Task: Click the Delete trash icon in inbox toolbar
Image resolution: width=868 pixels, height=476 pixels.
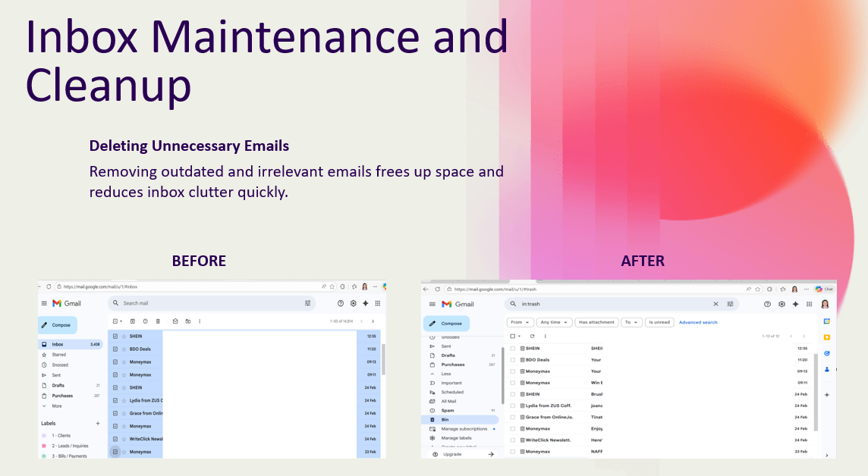Action: point(158,321)
